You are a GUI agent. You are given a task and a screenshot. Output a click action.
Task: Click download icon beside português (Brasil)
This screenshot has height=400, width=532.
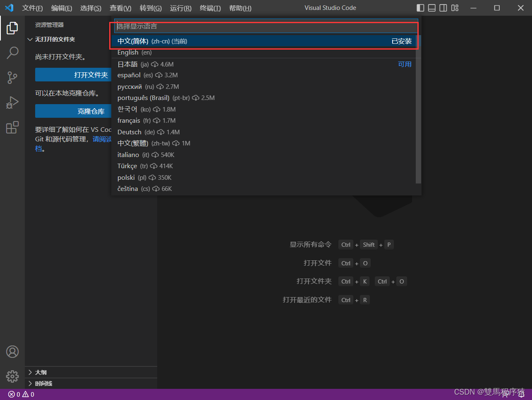(x=196, y=98)
